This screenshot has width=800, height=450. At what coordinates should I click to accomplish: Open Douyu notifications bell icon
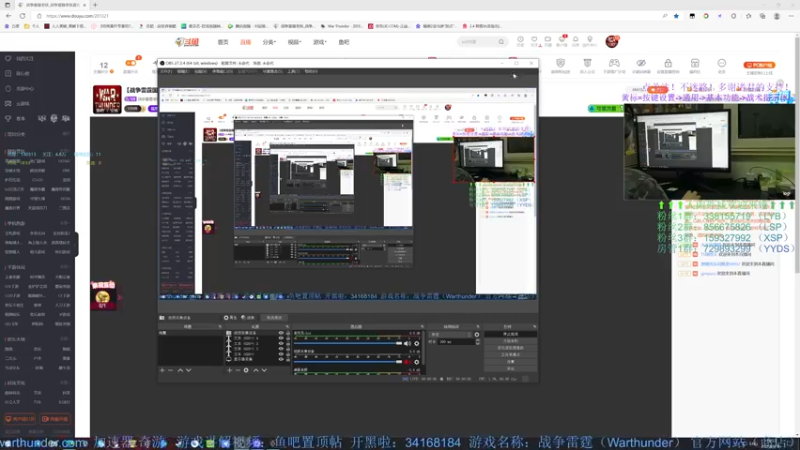pyautogui.click(x=576, y=39)
